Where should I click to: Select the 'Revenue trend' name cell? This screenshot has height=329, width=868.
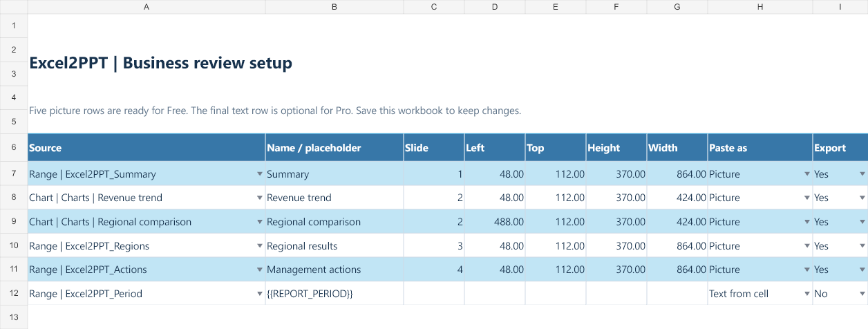point(334,198)
